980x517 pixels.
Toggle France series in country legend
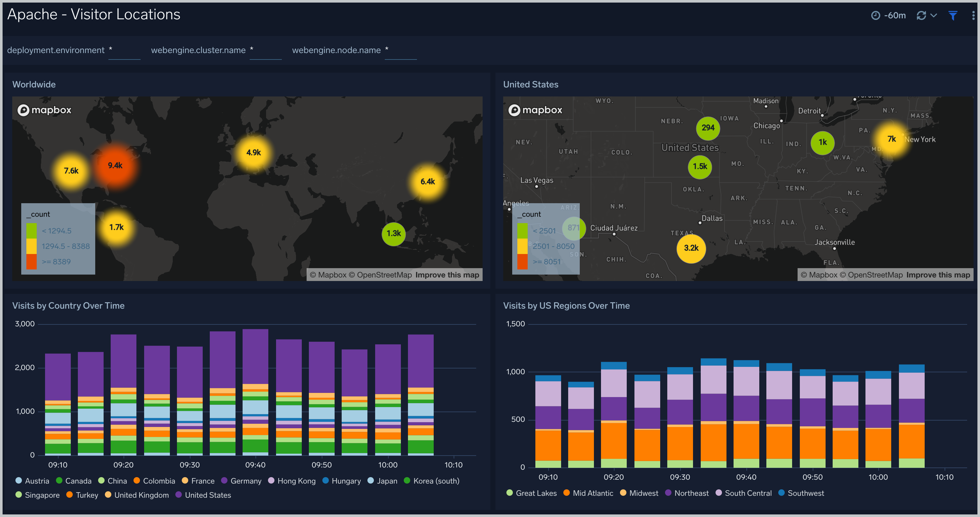point(198,481)
